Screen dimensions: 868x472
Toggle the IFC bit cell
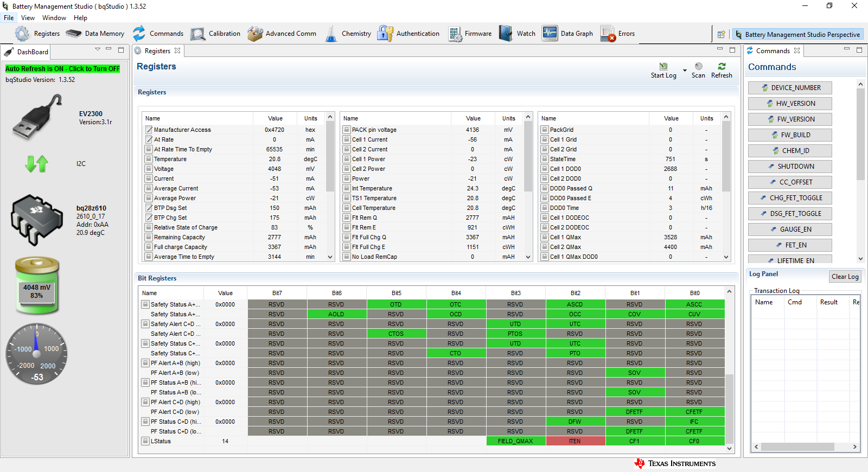click(694, 422)
